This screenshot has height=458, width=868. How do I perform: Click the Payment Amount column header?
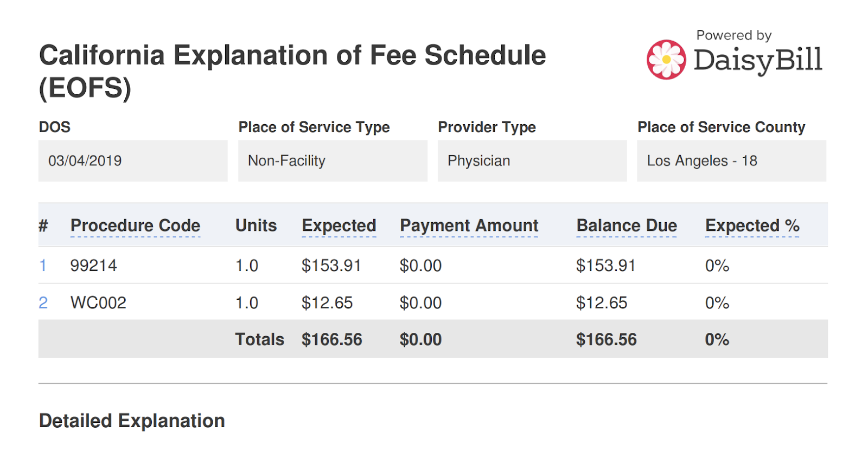[469, 225]
